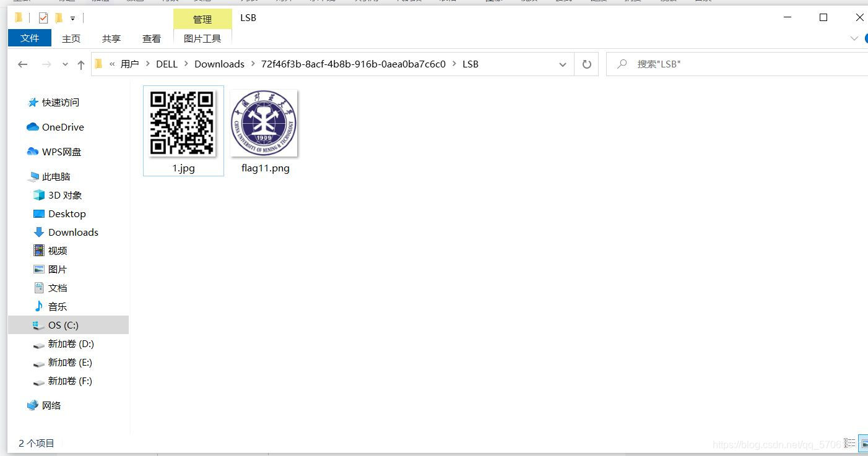868x456 pixels.
Task: Open the 3D 对象 folder
Action: pyautogui.click(x=58, y=195)
